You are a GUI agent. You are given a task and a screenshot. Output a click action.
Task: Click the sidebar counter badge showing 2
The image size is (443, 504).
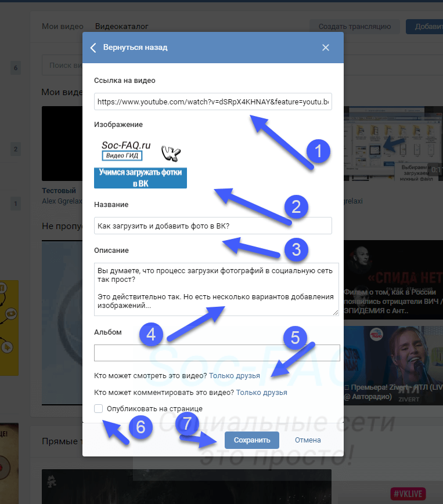click(x=16, y=149)
